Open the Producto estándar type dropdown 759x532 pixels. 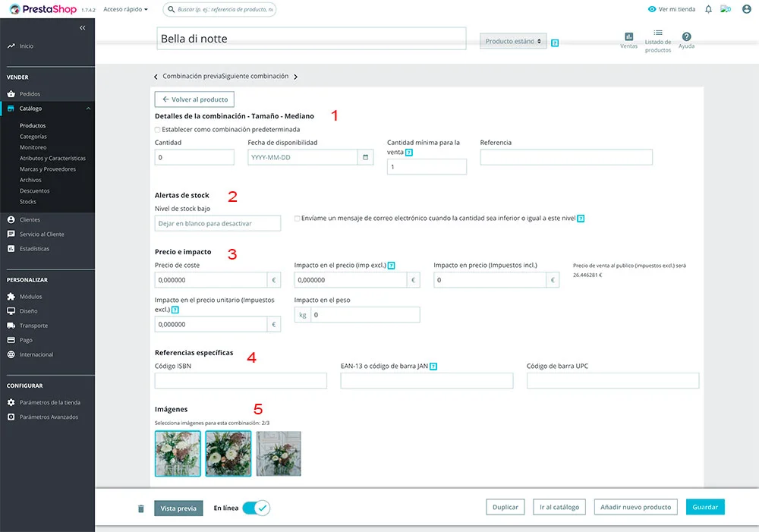tap(513, 41)
